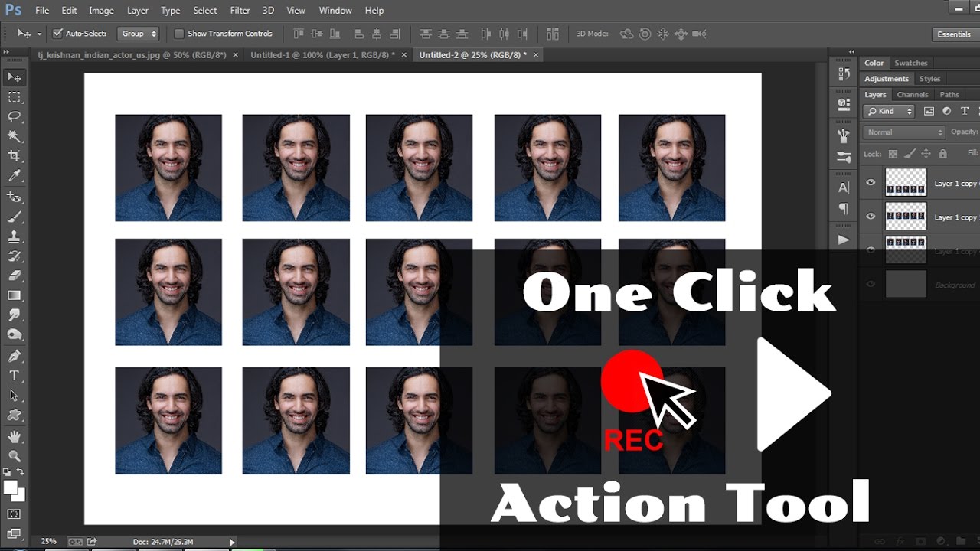Select the Magic Wand tool
This screenshot has height=551, width=980.
pos(15,136)
